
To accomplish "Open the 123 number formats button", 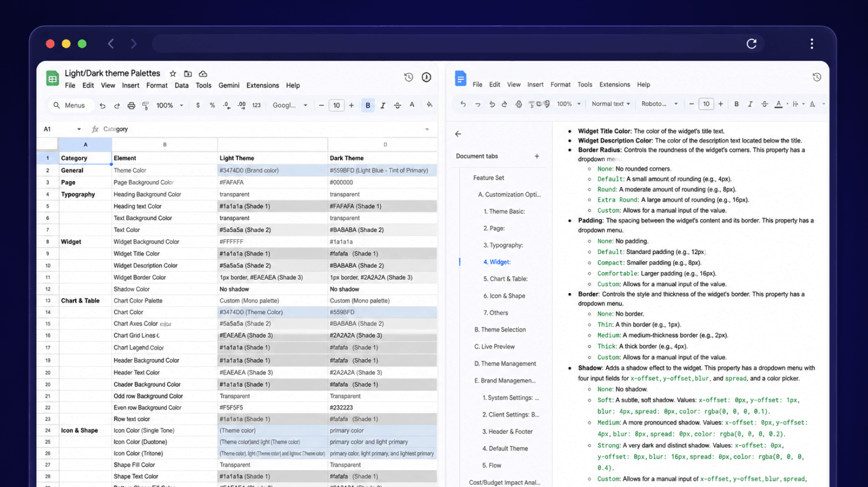I will coord(256,105).
